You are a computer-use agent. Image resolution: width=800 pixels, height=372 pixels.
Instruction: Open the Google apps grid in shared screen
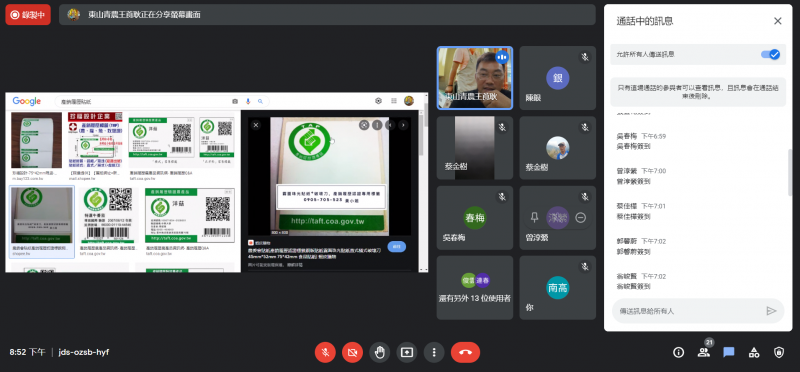tap(394, 101)
